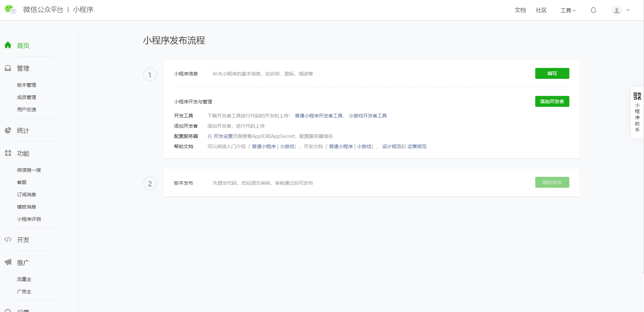Open 订阅消息 in the sidebar
Image resolution: width=644 pixels, height=312 pixels.
click(27, 195)
